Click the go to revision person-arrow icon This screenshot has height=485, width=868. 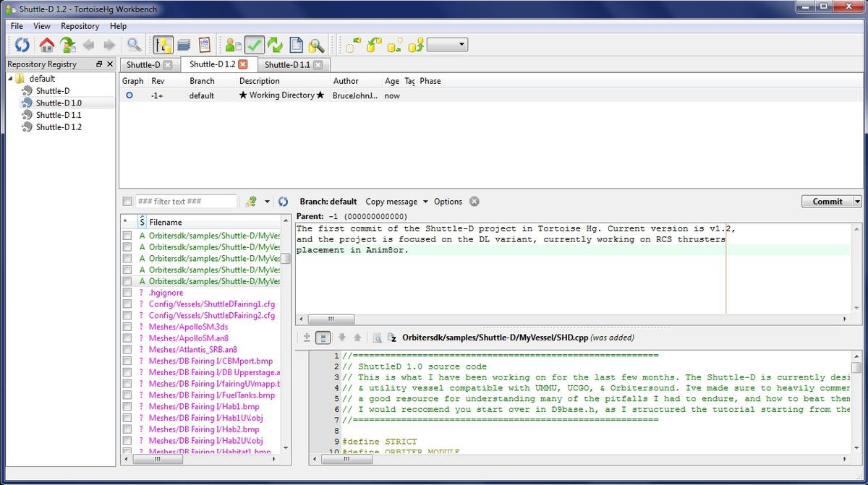(x=68, y=45)
